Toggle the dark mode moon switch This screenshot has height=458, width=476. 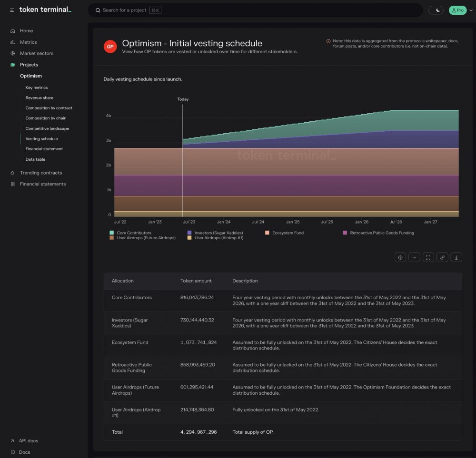click(x=436, y=10)
